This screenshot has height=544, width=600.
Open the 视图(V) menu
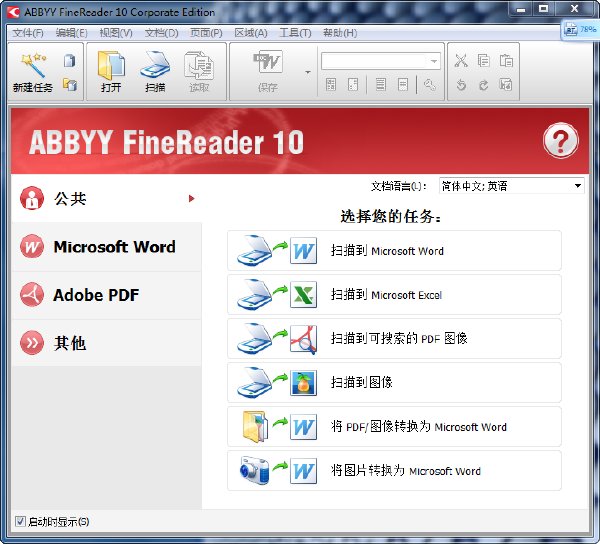tap(116, 33)
